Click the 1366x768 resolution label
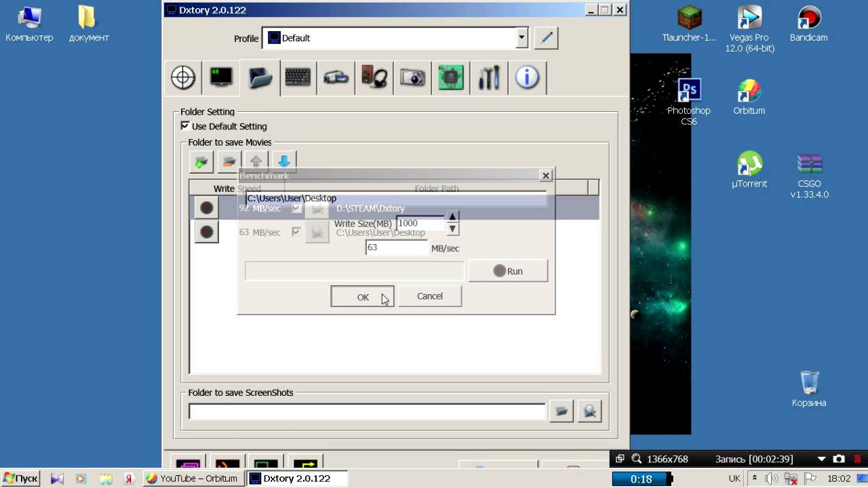 [668, 459]
